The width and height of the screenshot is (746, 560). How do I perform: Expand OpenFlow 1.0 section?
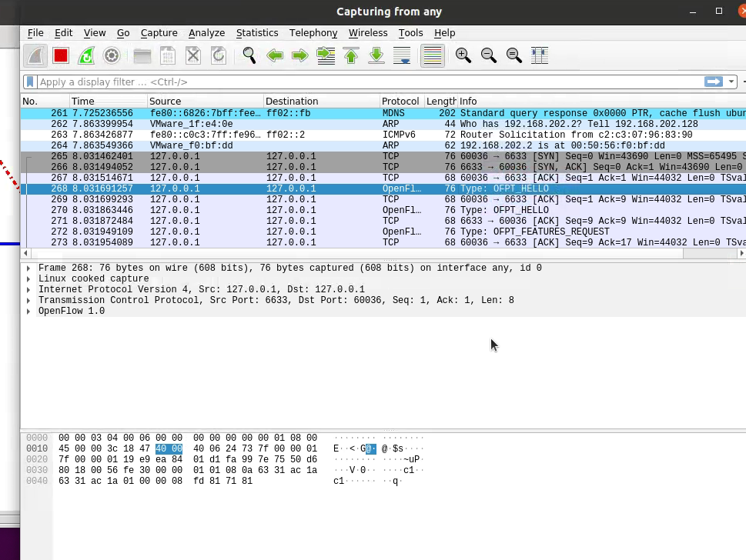pyautogui.click(x=28, y=312)
